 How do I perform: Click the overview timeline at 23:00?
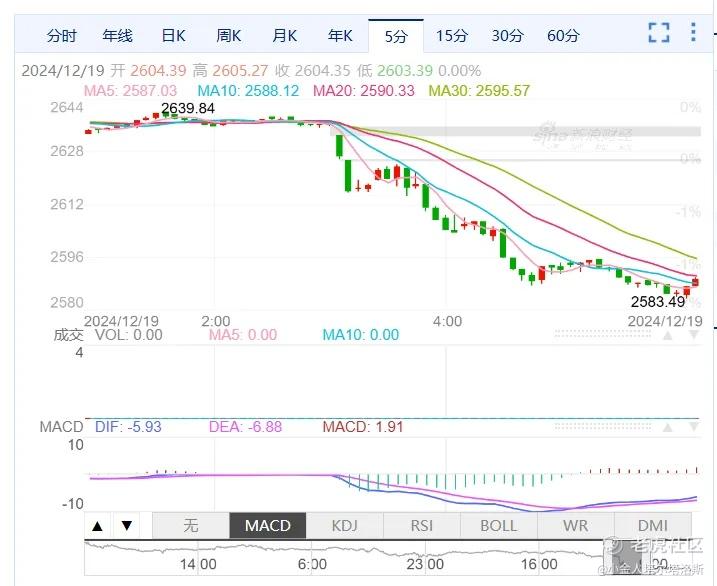coord(425,564)
